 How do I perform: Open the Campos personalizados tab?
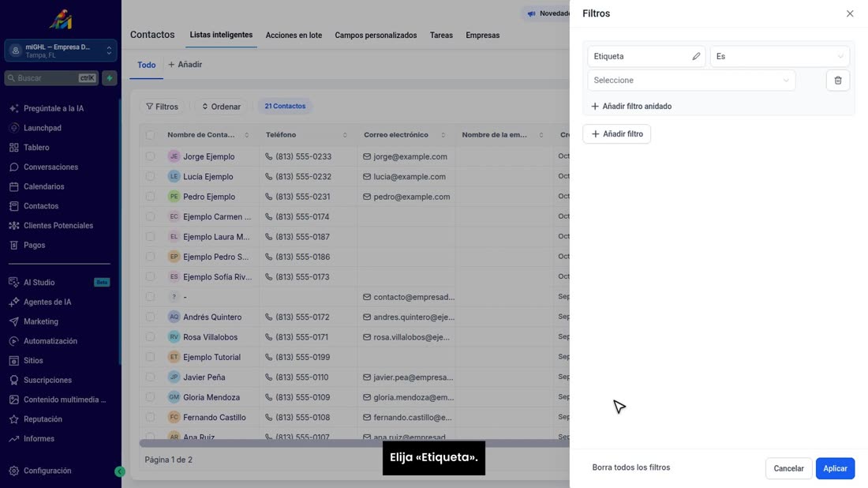[x=376, y=35]
